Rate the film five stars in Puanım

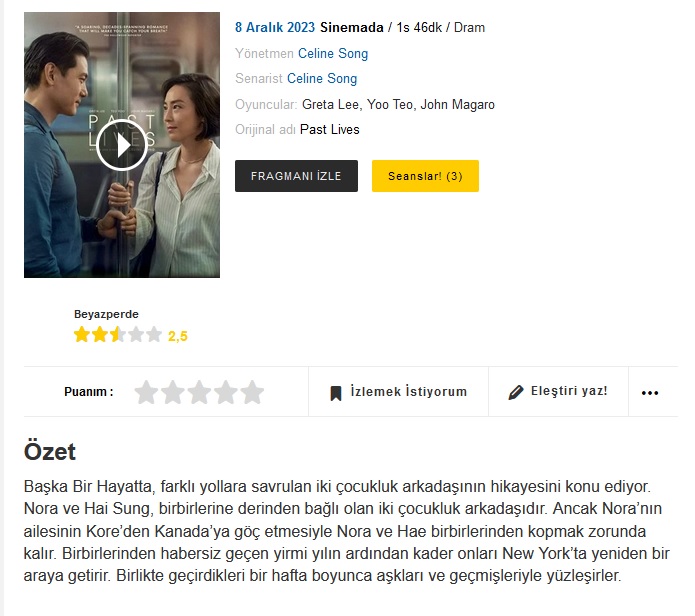252,392
